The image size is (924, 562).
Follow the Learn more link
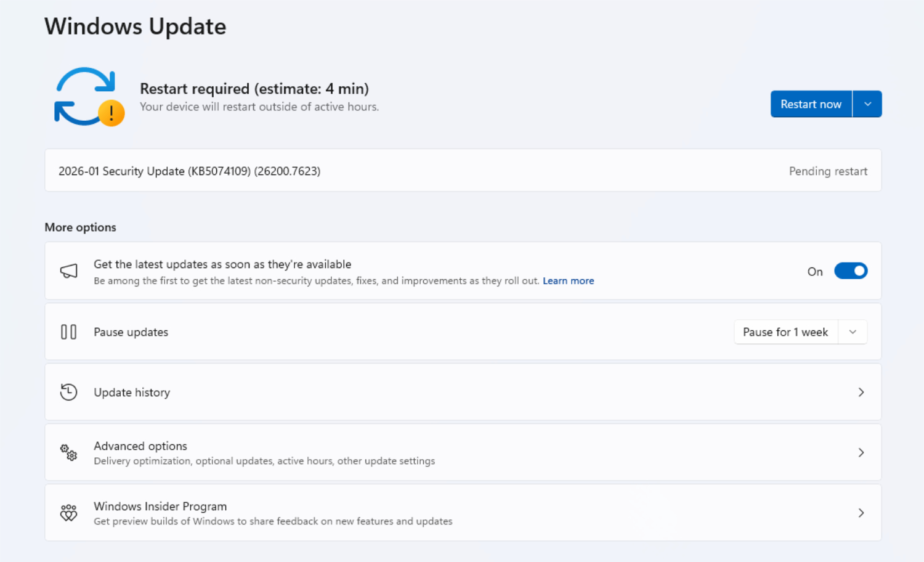[568, 281]
